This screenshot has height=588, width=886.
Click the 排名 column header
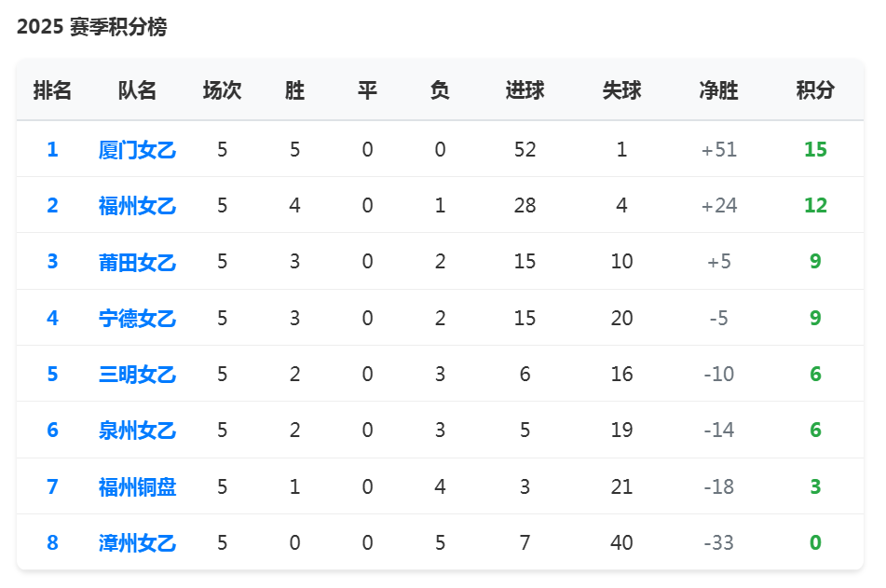(52, 90)
